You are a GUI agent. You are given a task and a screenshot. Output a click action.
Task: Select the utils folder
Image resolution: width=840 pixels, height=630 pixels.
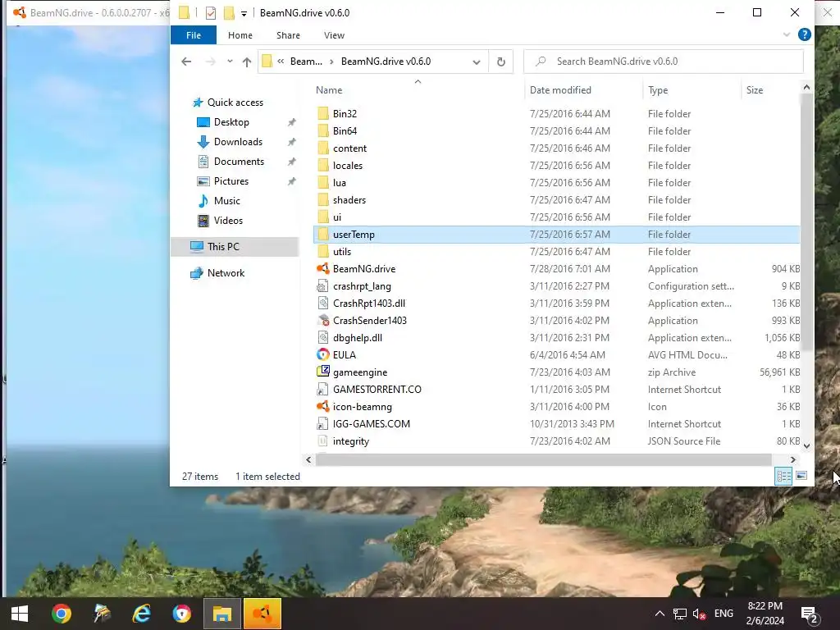(342, 252)
